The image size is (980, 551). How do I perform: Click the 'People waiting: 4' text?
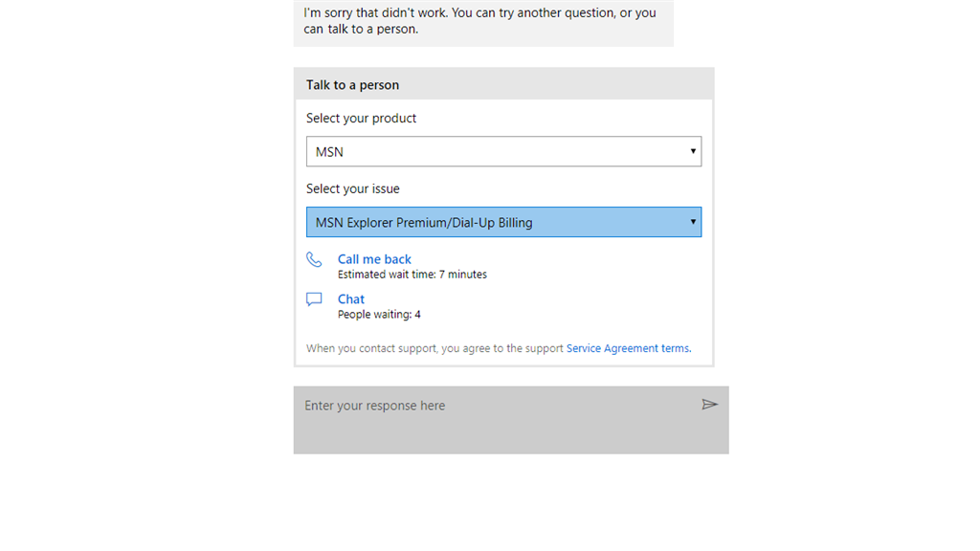point(379,314)
